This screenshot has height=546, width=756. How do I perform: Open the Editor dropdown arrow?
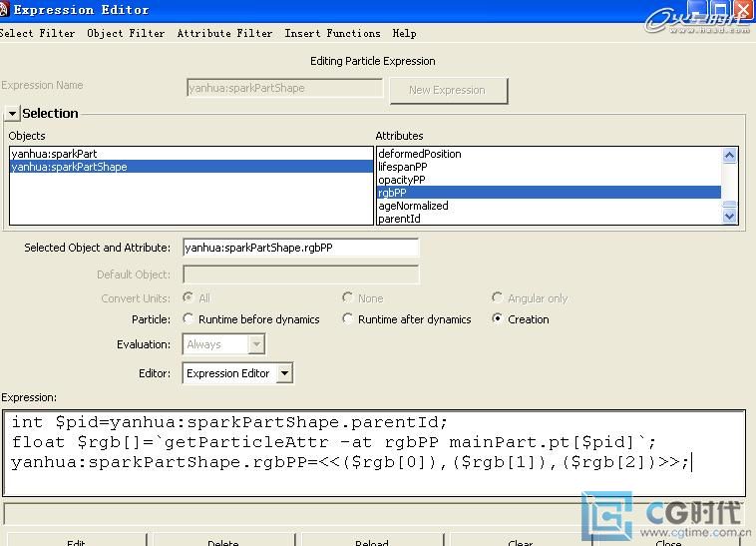285,373
